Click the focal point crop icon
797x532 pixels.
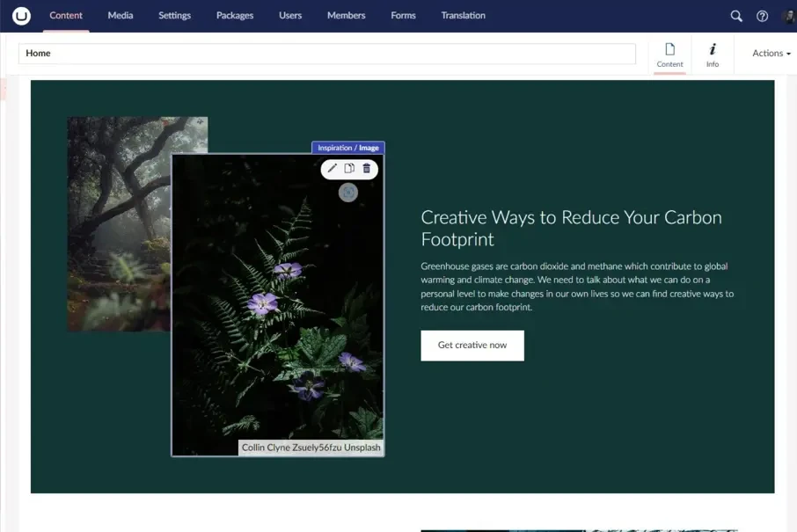point(348,192)
